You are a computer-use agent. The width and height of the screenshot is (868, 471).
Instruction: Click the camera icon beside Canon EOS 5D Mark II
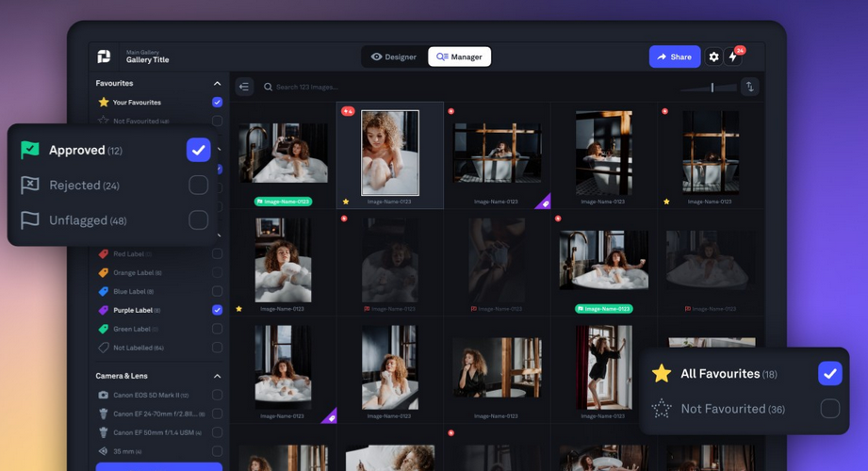(x=103, y=396)
